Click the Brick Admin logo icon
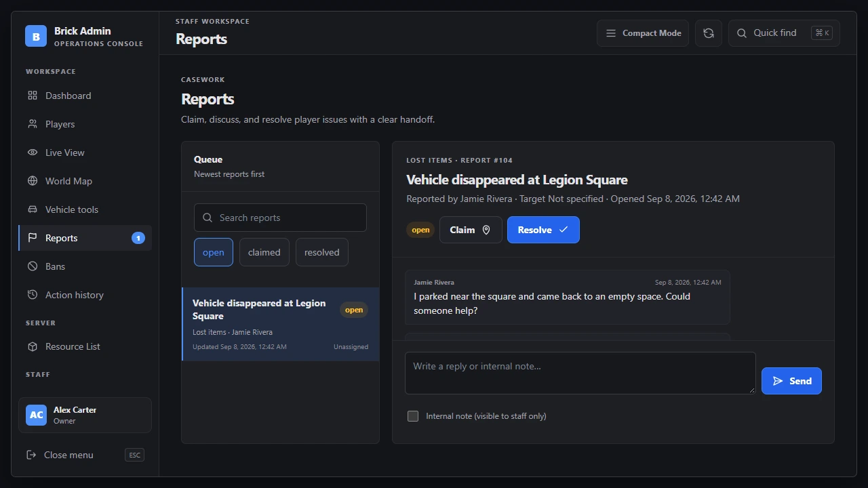This screenshot has width=868, height=488. [36, 36]
